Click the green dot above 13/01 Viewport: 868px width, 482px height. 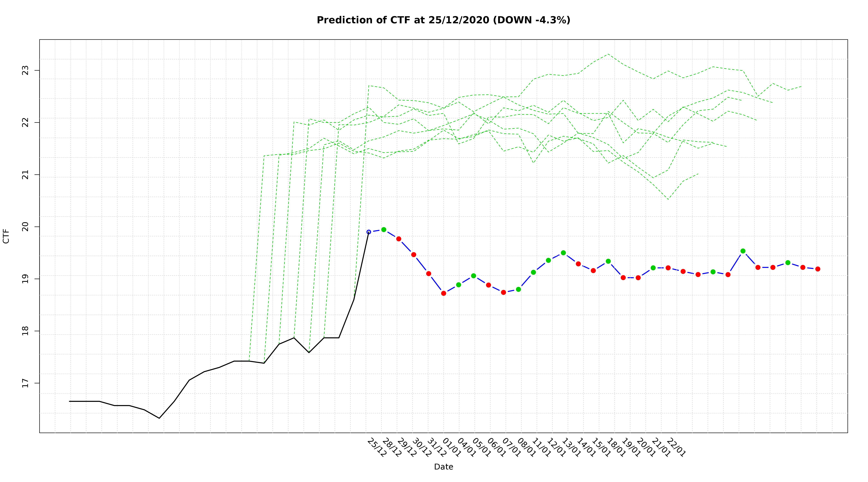[x=563, y=253]
